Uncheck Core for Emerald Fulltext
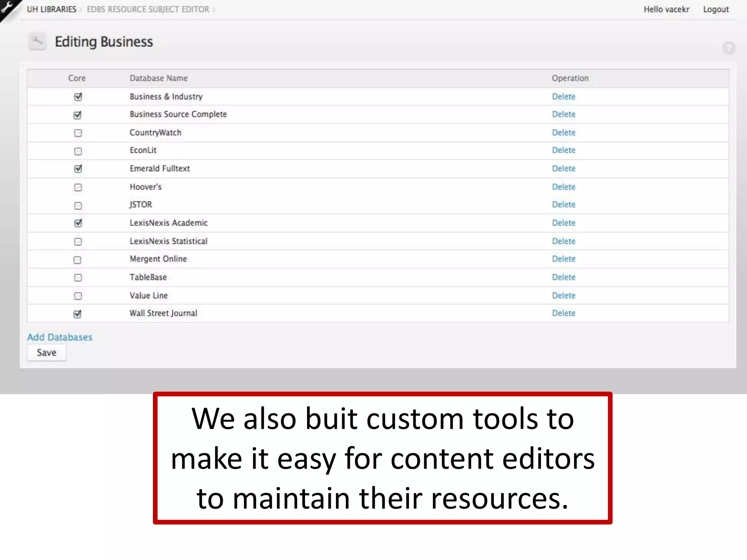Image resolution: width=747 pixels, height=560 pixels. click(x=78, y=168)
